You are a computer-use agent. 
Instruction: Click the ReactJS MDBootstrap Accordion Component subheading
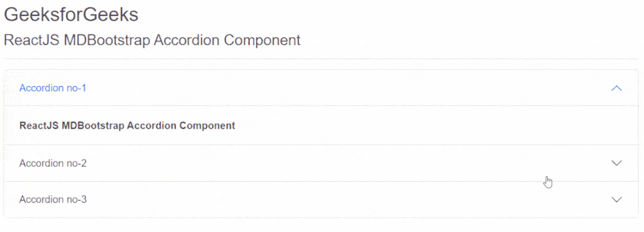click(152, 41)
